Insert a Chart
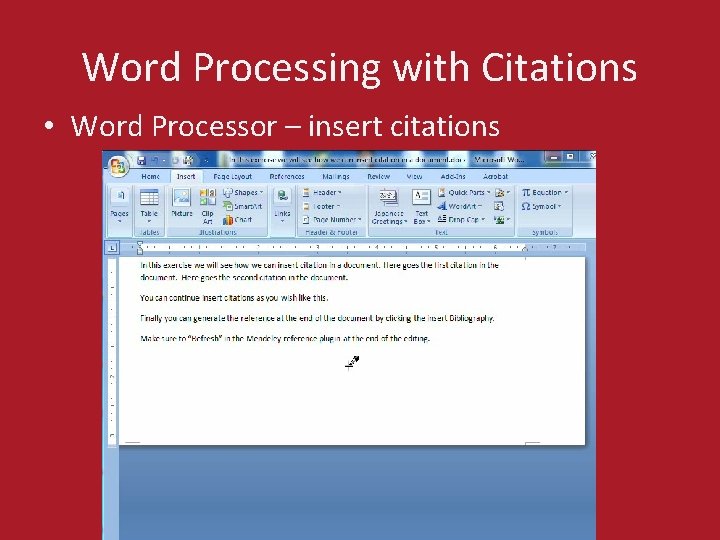The height and width of the screenshot is (540, 720). 238,219
